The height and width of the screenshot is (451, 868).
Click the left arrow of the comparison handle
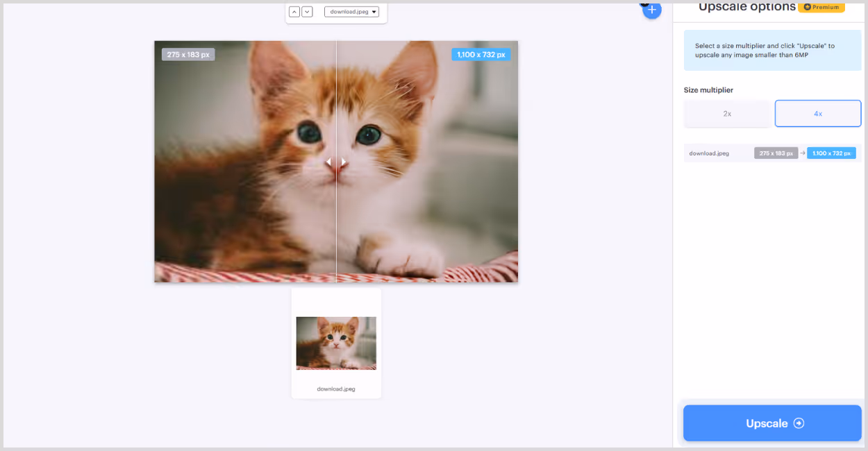pos(329,162)
